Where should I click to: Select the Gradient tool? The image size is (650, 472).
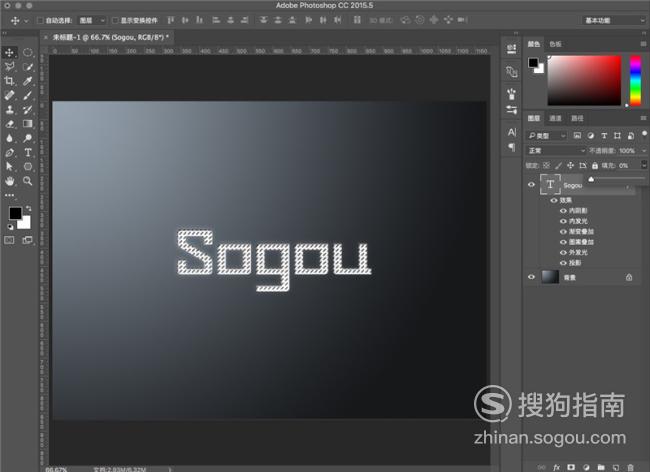tap(27, 124)
